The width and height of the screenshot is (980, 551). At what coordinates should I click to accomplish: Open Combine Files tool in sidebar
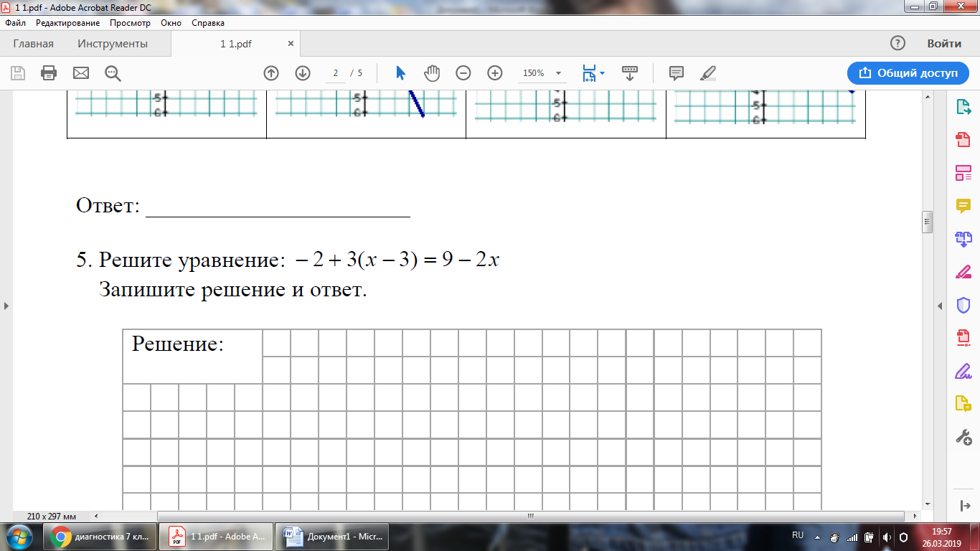[963, 239]
